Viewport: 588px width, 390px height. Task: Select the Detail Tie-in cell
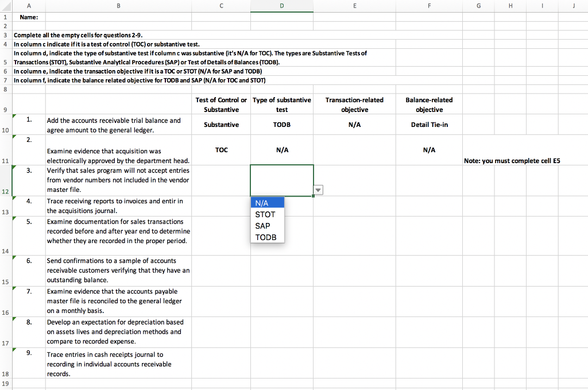(428, 124)
